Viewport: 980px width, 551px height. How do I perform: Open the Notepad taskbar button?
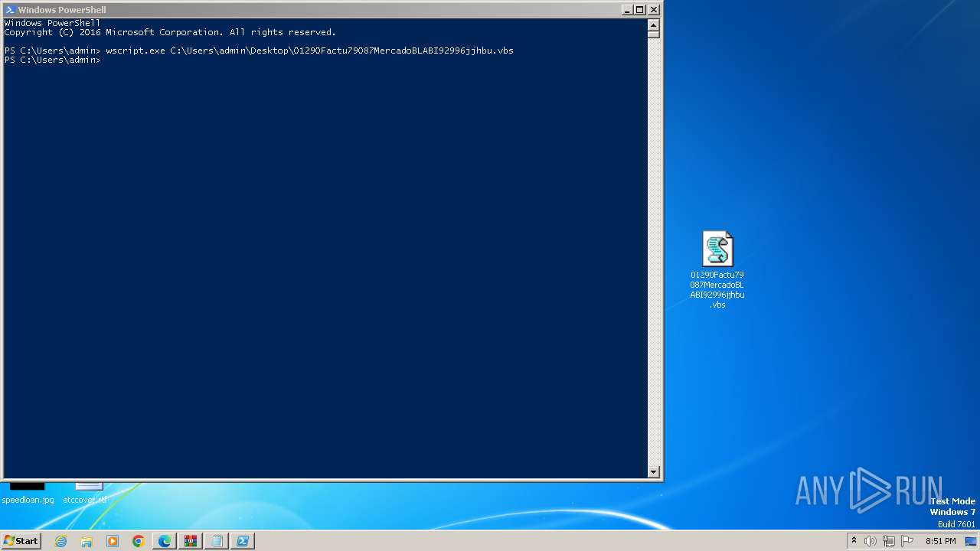point(217,541)
